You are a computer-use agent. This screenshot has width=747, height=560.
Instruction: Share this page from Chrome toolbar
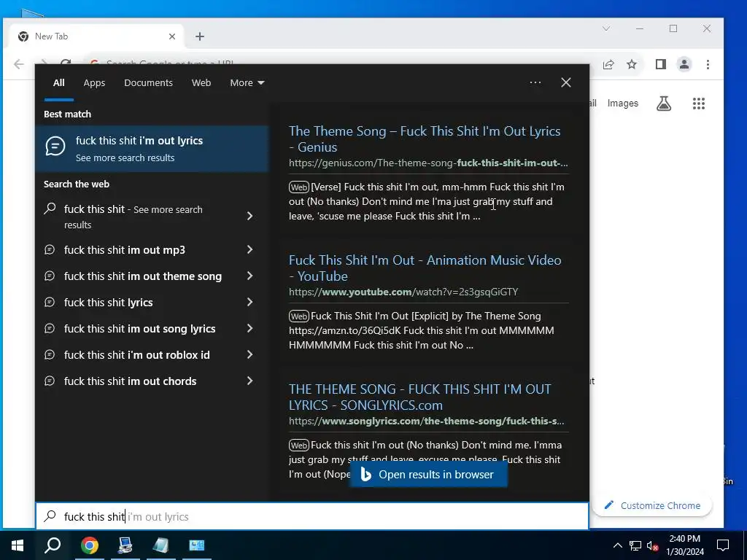(x=608, y=64)
